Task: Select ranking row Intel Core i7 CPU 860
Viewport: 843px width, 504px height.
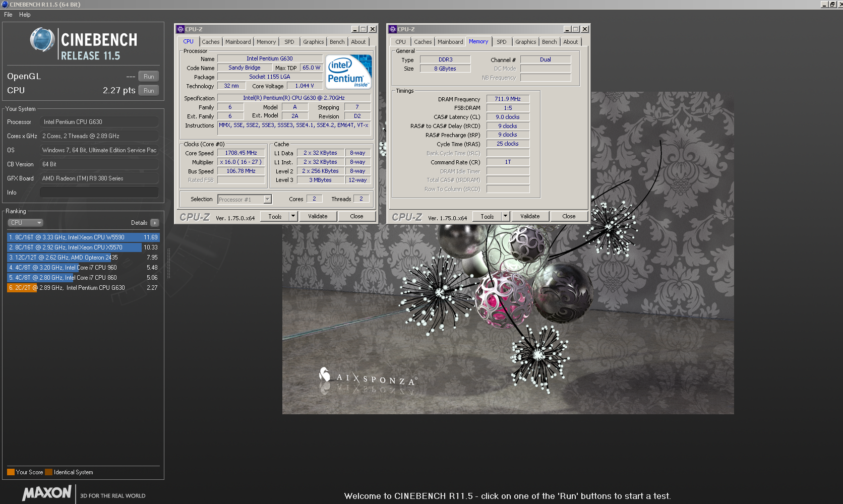Action: 83,278
